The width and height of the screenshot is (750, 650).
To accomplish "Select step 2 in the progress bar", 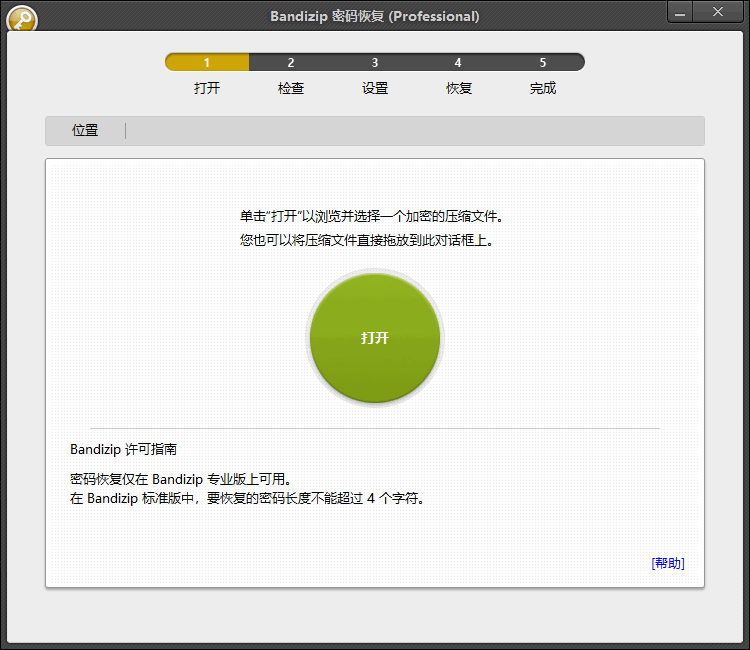I will tap(291, 62).
